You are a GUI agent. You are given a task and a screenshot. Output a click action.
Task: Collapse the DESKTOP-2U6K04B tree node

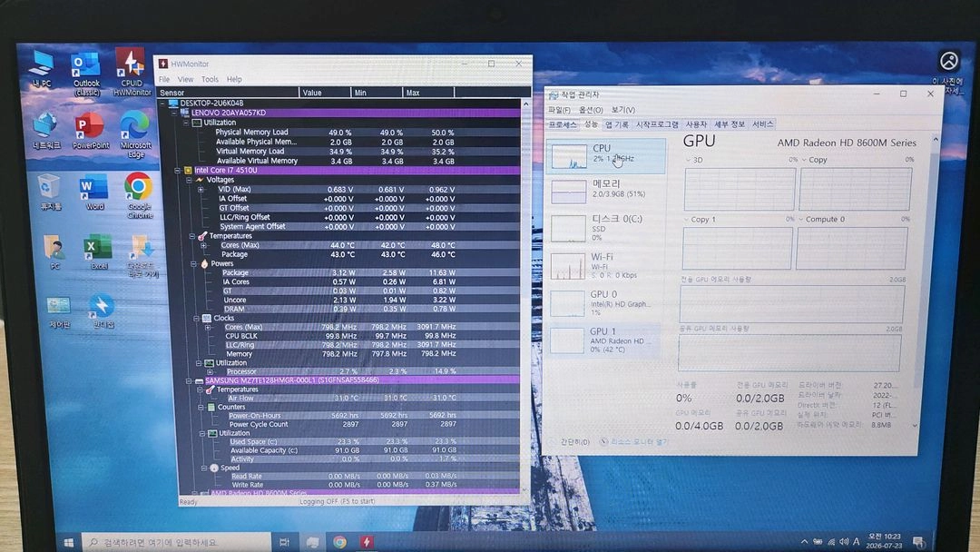coord(163,103)
